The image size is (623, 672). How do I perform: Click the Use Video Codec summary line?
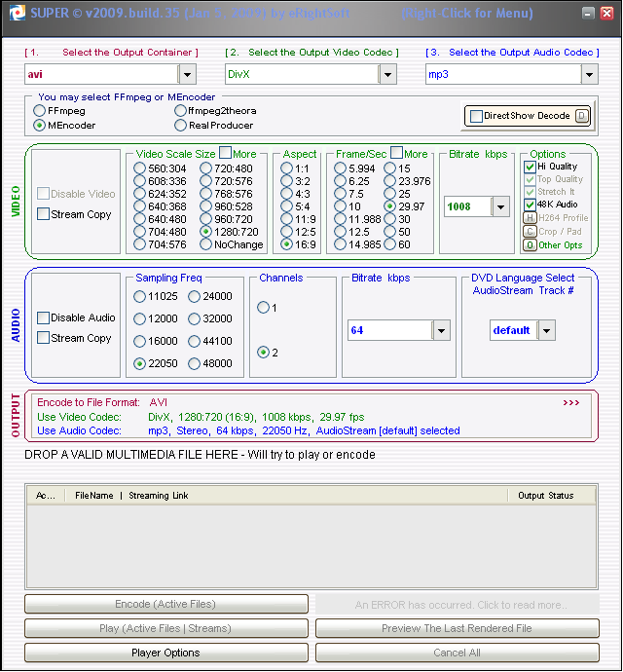pyautogui.click(x=201, y=417)
